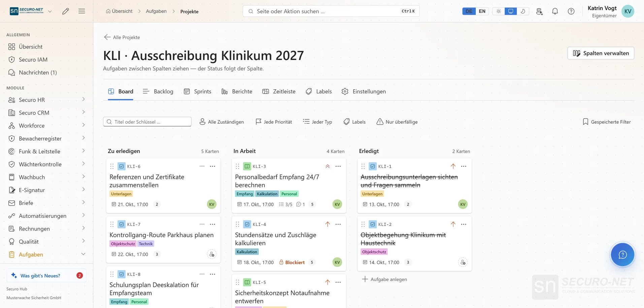Open more options on card KLI-3
Screen dimensions: 644x308
tap(338, 166)
